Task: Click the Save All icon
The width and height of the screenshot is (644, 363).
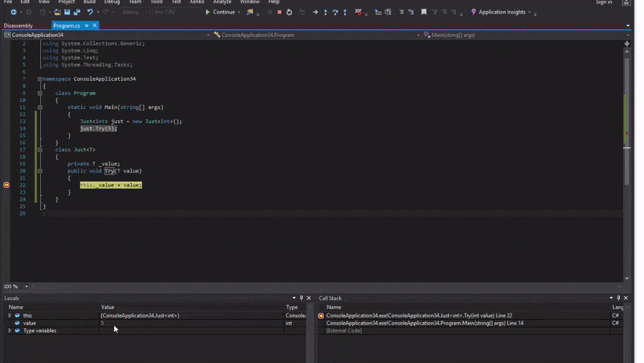Action: click(76, 12)
